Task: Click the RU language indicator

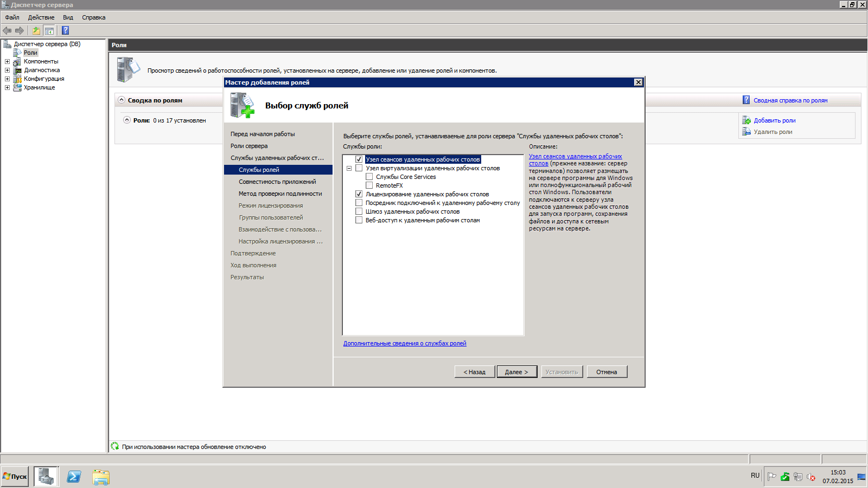Action: [755, 476]
